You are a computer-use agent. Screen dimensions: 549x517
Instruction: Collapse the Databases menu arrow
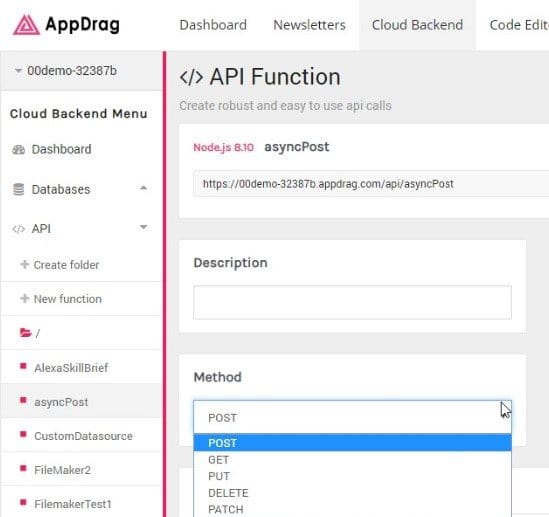[143, 188]
